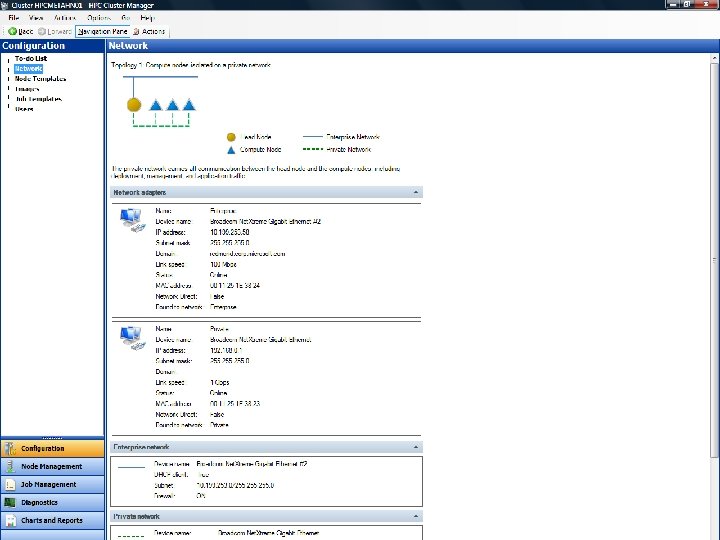
Task: Click the navigation pane splitter grip
Action: tap(52, 438)
